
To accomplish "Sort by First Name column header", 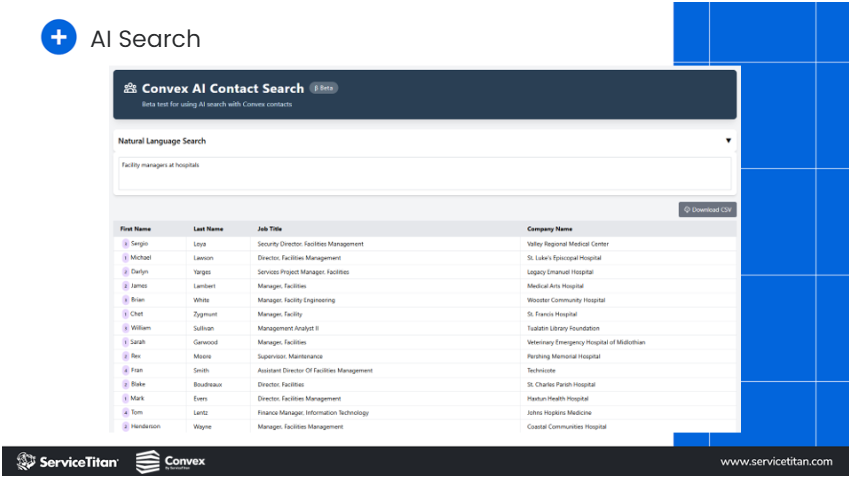I will click(x=136, y=229).
